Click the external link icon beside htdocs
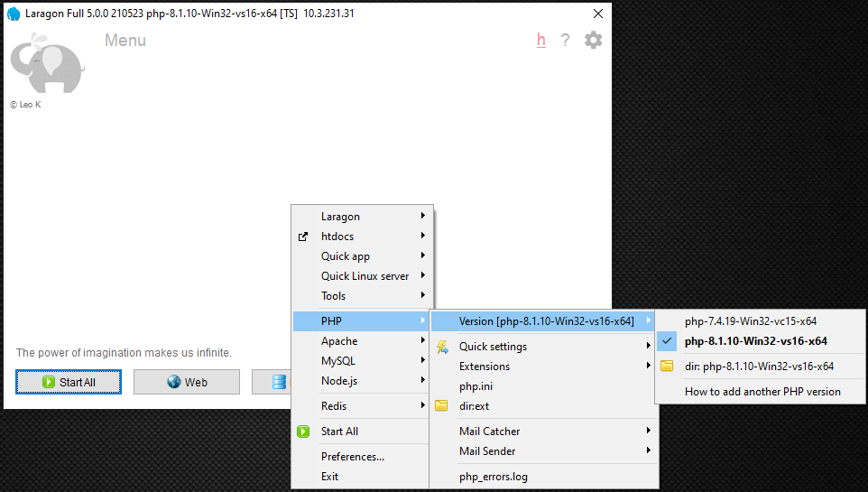868x492 pixels. tap(303, 237)
